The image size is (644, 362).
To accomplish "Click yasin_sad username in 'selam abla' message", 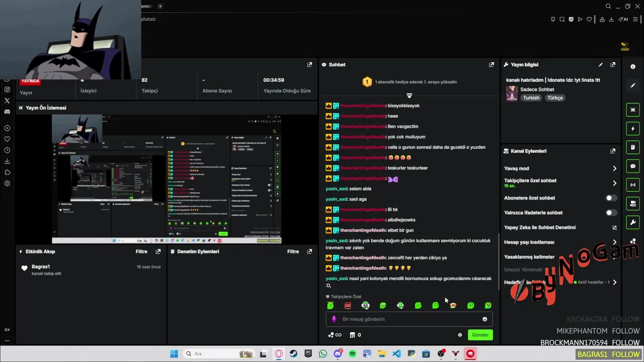I will tap(337, 189).
